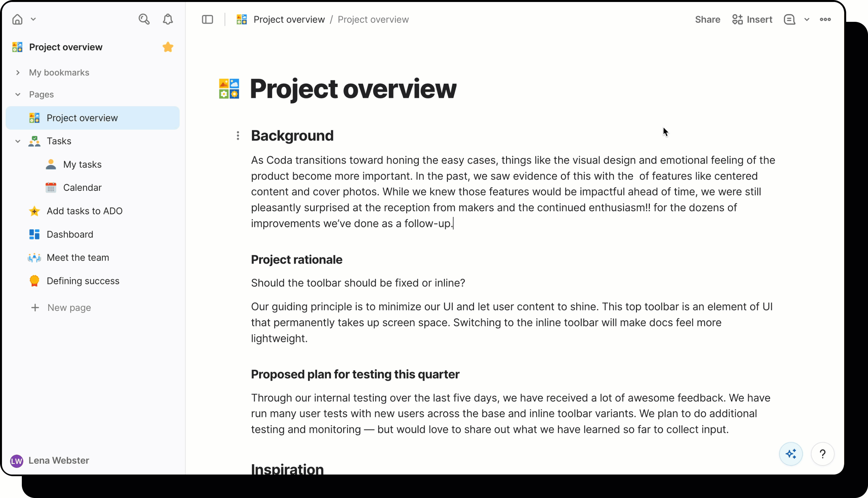
Task: Toggle the favorite star for Project overview
Action: 168,47
